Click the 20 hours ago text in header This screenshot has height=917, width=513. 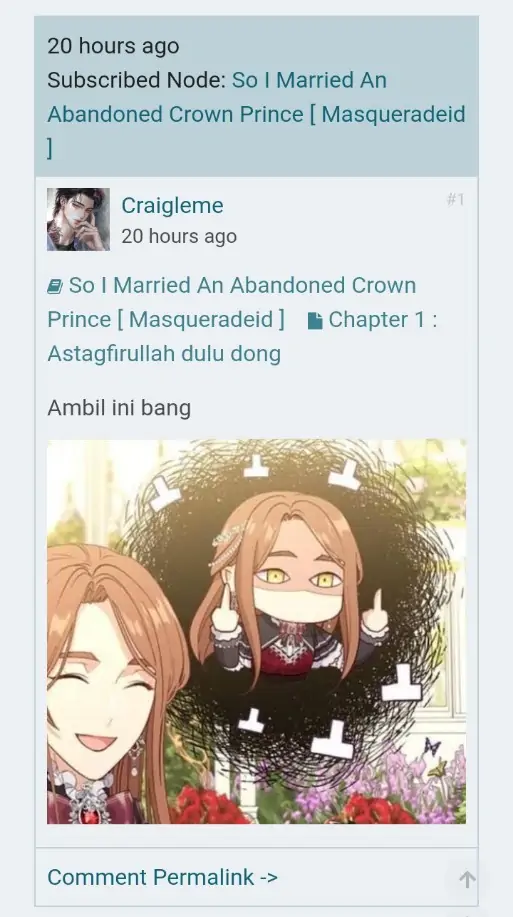[113, 46]
